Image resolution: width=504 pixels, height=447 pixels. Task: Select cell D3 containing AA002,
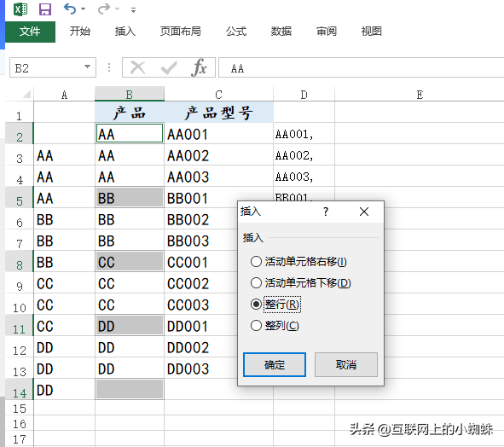[304, 155]
